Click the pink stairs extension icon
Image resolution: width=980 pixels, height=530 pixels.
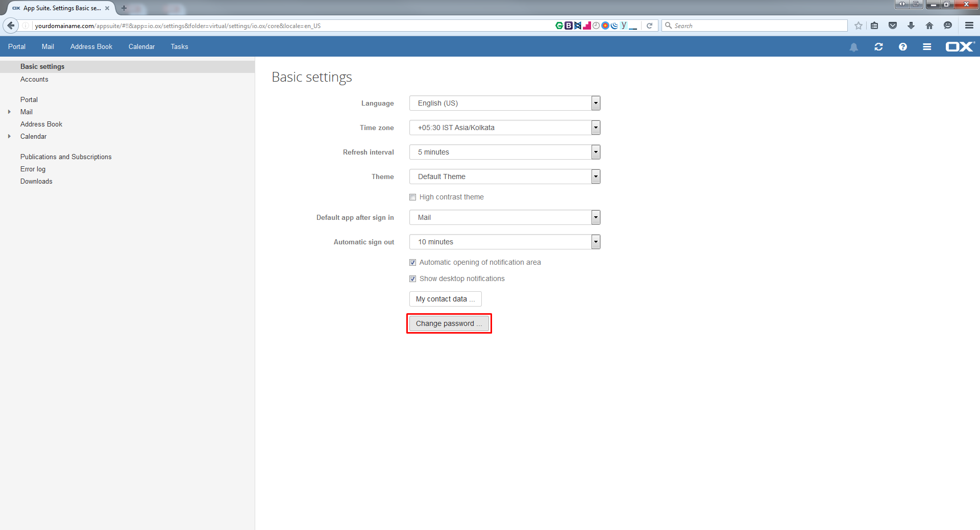587,26
